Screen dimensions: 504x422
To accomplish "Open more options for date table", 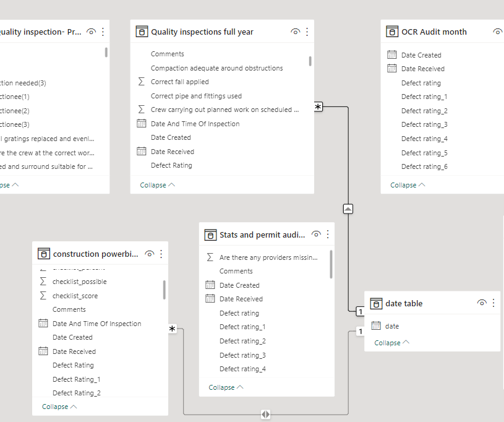I will [493, 303].
